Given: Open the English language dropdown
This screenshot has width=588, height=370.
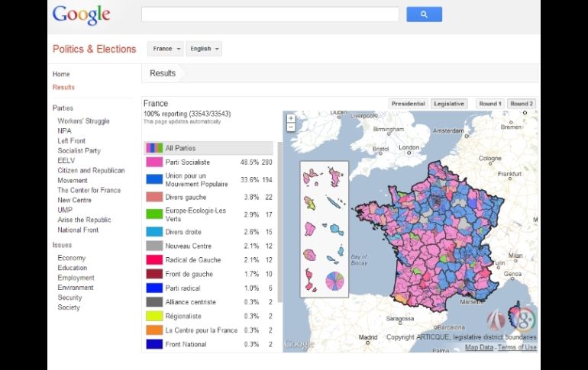Looking at the screenshot, I should tap(204, 49).
